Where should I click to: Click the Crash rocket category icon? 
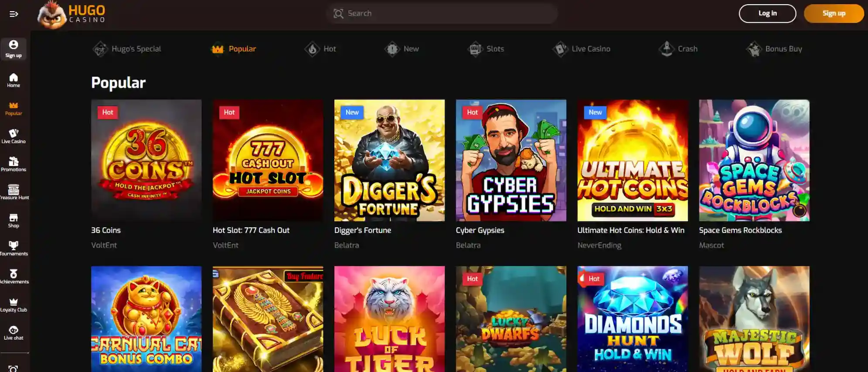(666, 49)
